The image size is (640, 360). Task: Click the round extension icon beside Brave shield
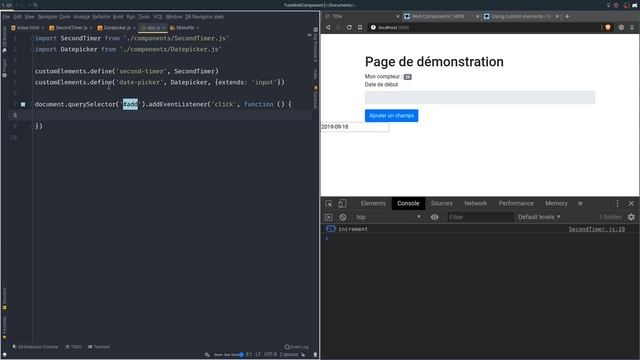[621, 27]
